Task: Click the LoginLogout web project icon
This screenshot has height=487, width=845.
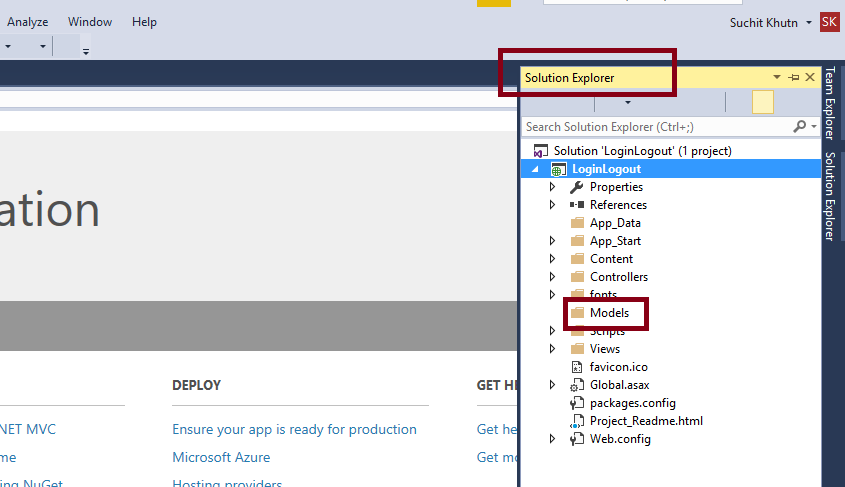Action: (x=559, y=169)
